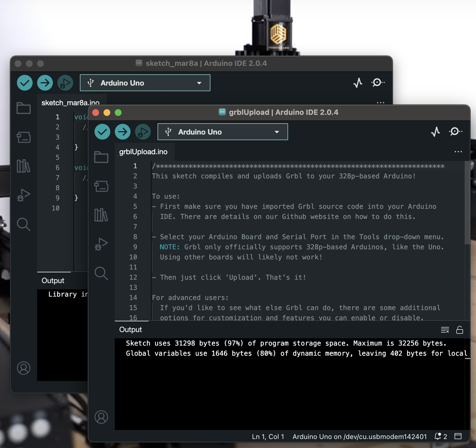This screenshot has width=476, height=448.
Task: Click line number 1 in sketch_mar8a editor
Action: (57, 117)
